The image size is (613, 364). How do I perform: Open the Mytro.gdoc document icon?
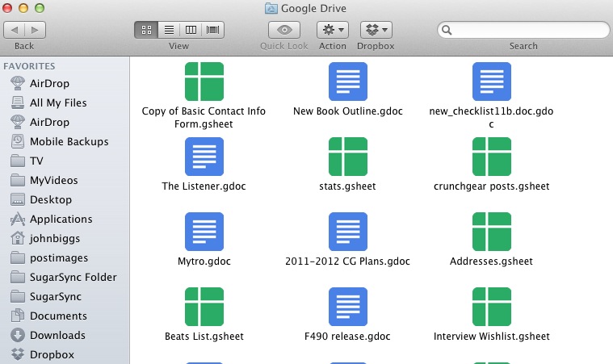point(204,232)
